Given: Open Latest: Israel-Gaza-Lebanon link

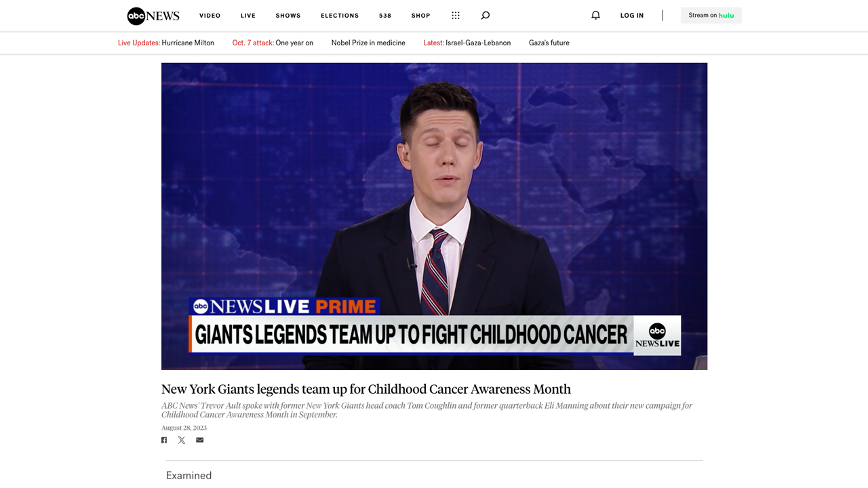Looking at the screenshot, I should coord(467,43).
